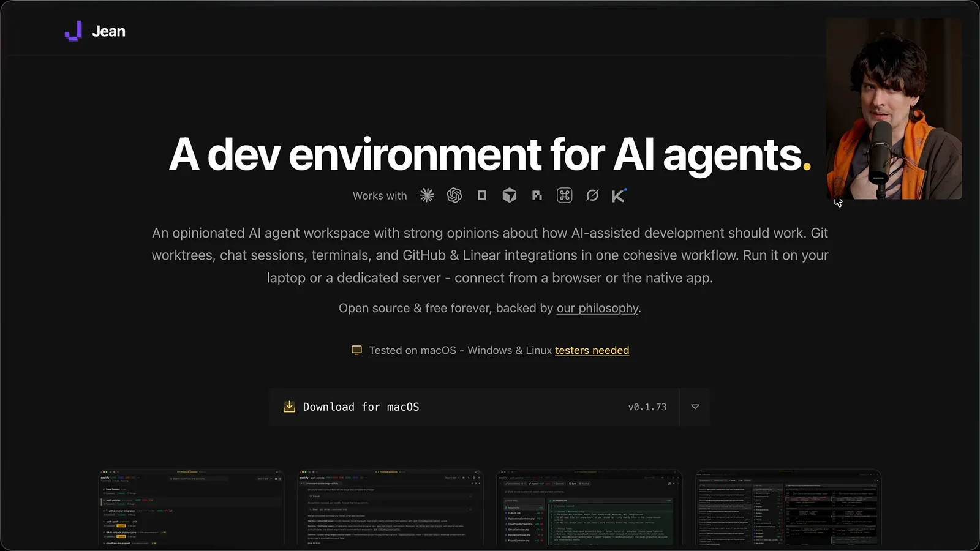Open the fourth app screenshot thumbnail

coord(788,507)
